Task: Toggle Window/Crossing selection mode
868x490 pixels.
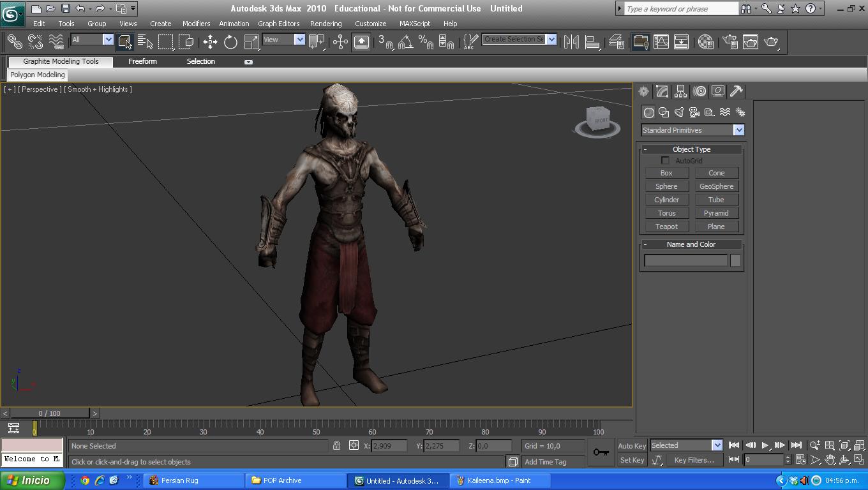Action: click(x=186, y=42)
